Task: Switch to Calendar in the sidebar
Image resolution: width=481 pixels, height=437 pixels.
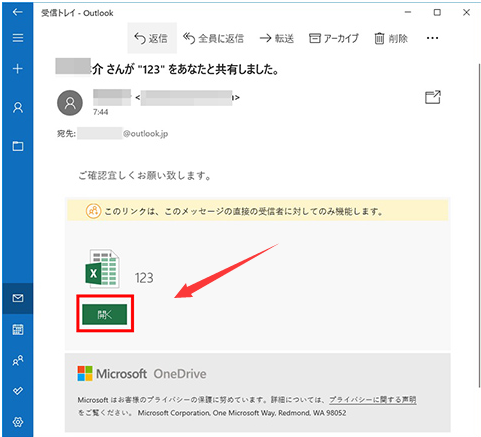Action: click(18, 329)
